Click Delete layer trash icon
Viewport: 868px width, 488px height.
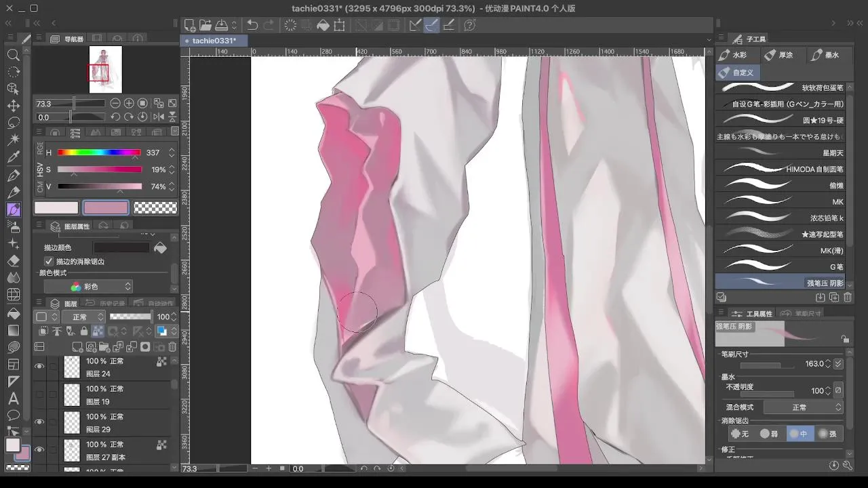172,347
